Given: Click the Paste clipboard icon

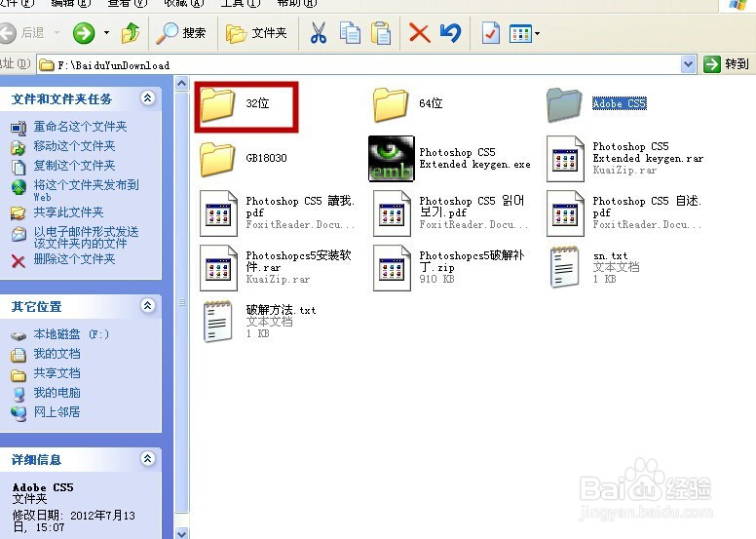Looking at the screenshot, I should point(381,33).
